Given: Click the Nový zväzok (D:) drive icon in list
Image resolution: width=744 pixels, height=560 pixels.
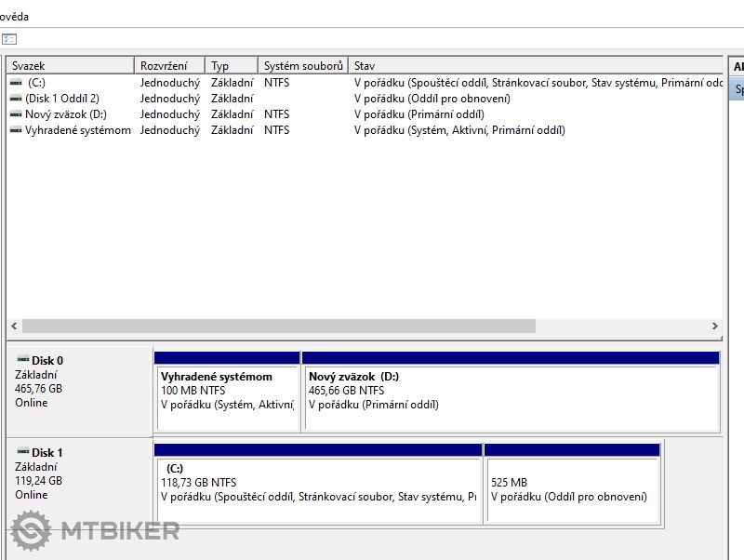Looking at the screenshot, I should (16, 114).
